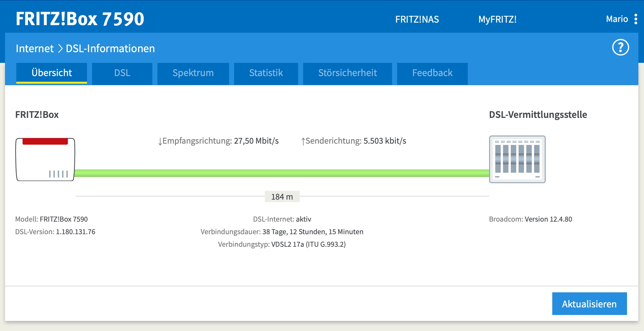Switch to the DSL tab
The height and width of the screenshot is (331, 644).
coord(122,73)
